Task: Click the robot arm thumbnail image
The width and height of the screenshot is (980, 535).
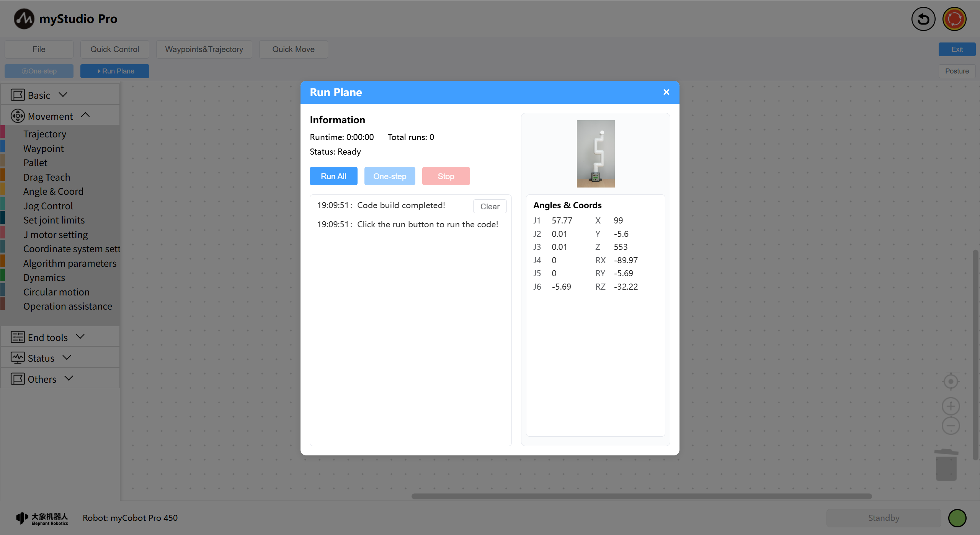Action: click(595, 154)
